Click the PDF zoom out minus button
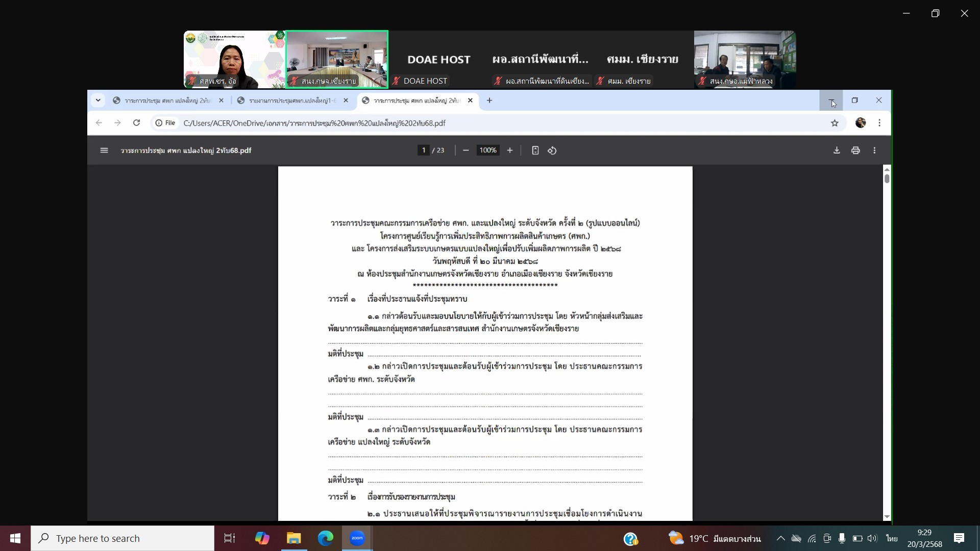980x551 pixels. (x=465, y=151)
